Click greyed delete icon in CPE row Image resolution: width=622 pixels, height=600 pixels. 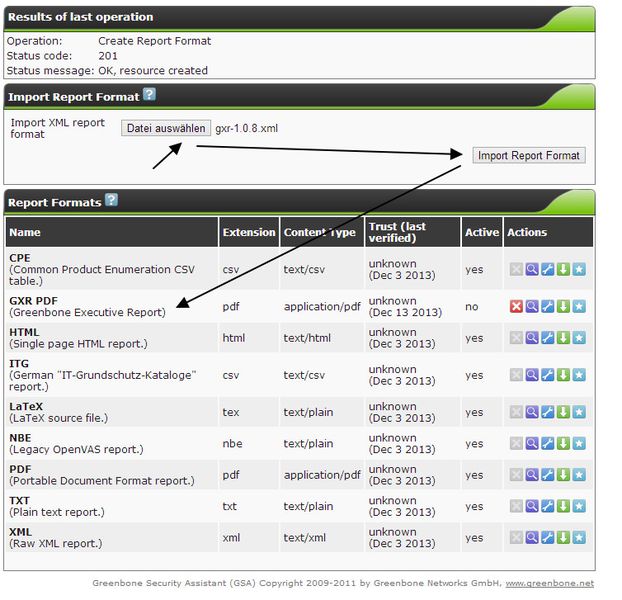[x=516, y=269]
